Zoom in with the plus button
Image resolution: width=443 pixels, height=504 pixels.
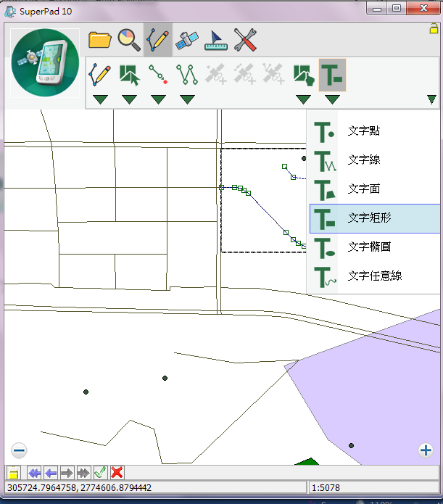tap(426, 450)
